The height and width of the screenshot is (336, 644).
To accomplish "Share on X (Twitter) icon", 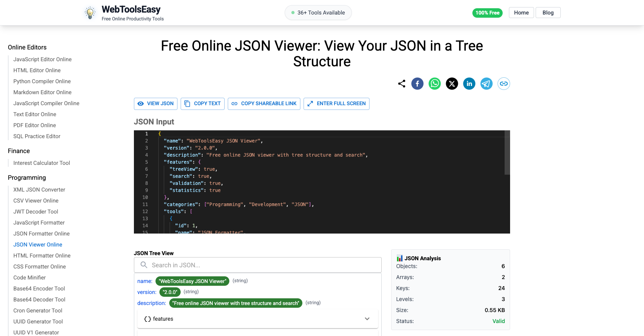I will point(452,84).
